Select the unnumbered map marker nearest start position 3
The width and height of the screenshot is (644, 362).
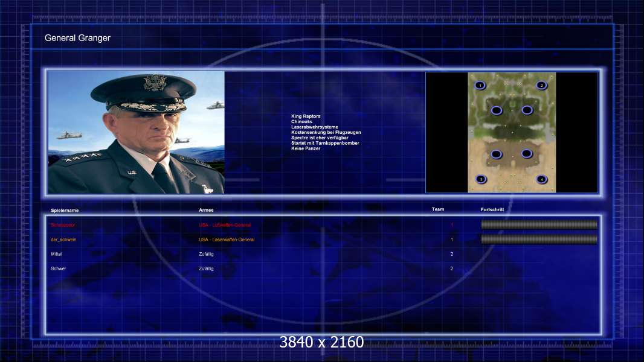(497, 154)
